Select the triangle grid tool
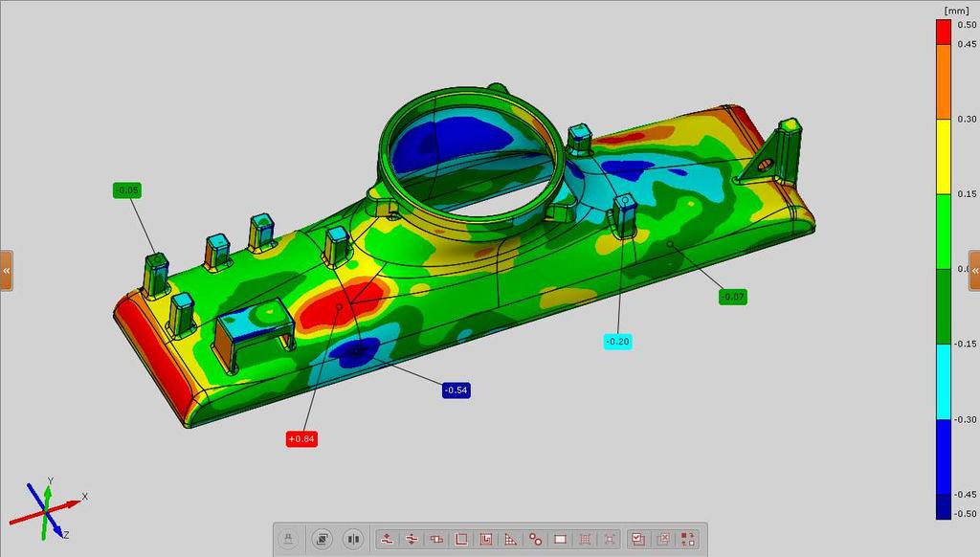Viewport: 980px width, 557px height. (511, 538)
